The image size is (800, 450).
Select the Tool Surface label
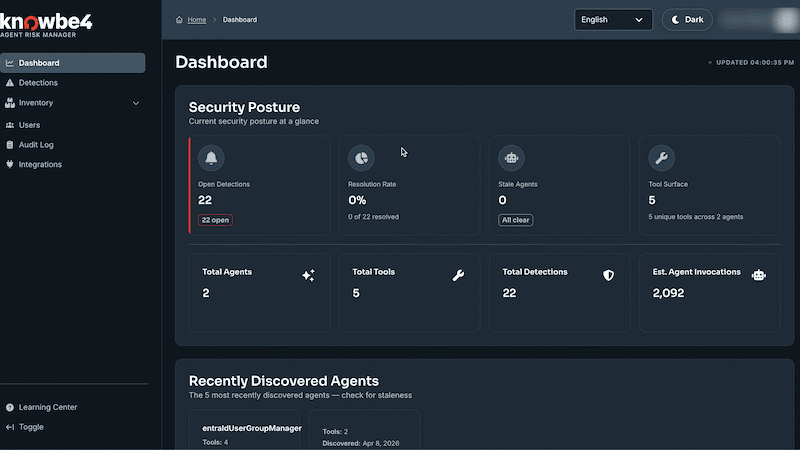pyautogui.click(x=668, y=184)
